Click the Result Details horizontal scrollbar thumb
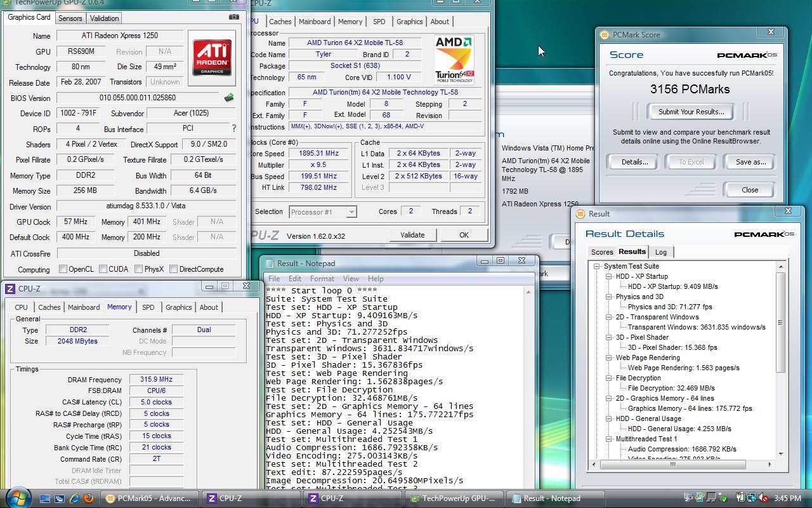This screenshot has width=812, height=508. 673,464
